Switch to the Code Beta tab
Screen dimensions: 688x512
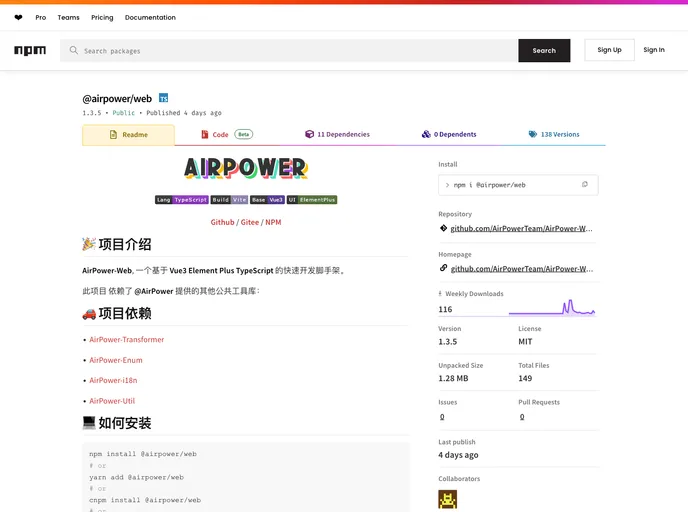click(x=227, y=135)
